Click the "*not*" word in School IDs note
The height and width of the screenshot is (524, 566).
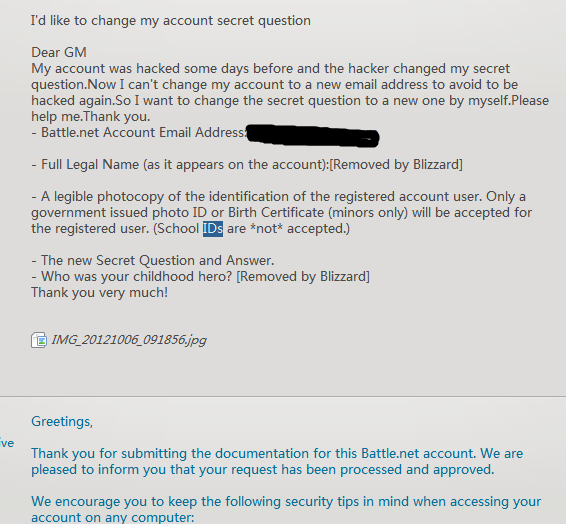click(x=266, y=229)
